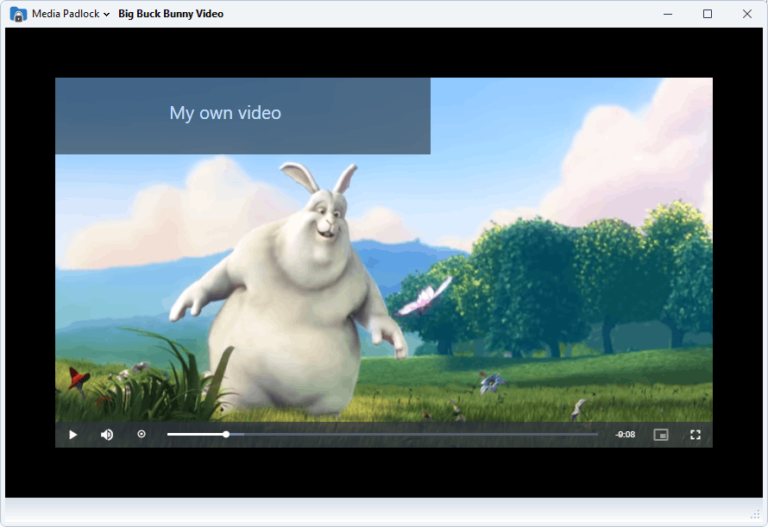The height and width of the screenshot is (527, 768).
Task: Minimize the Media Padlock window
Action: (x=668, y=14)
